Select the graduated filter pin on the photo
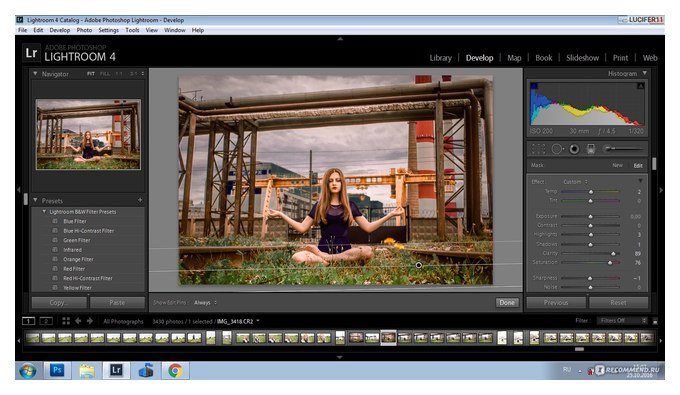The height and width of the screenshot is (395, 680). (x=418, y=265)
